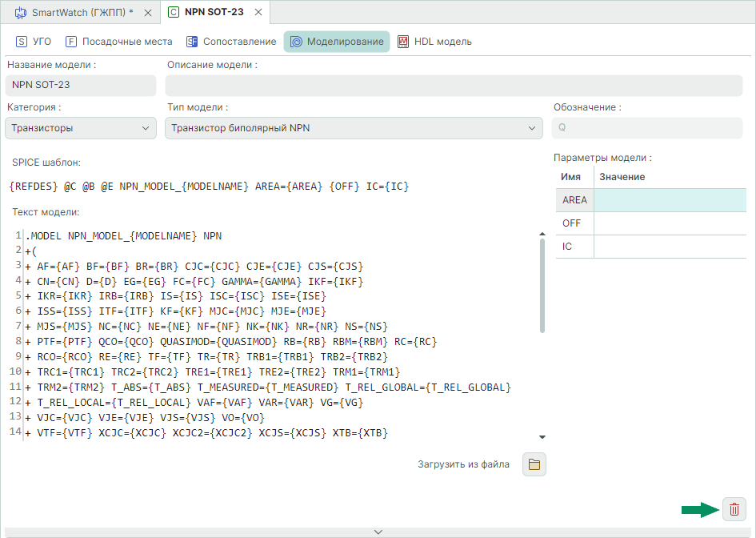
Task: Click the red trash delete icon
Action: click(x=734, y=509)
